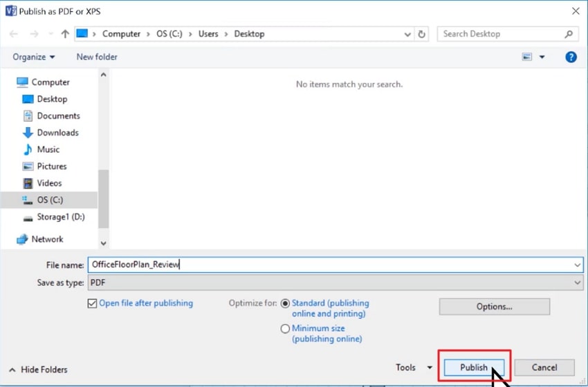588x387 pixels.
Task: Click the navigation pane scroll down arrow
Action: tap(104, 243)
